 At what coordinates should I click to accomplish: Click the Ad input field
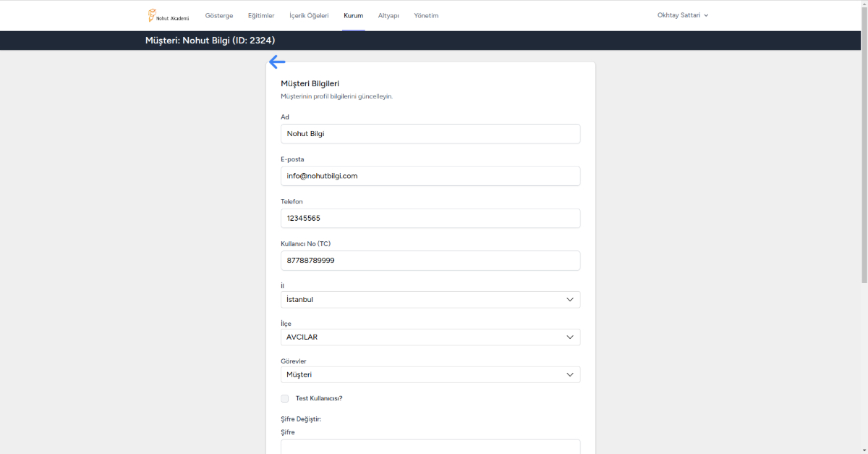pos(430,134)
